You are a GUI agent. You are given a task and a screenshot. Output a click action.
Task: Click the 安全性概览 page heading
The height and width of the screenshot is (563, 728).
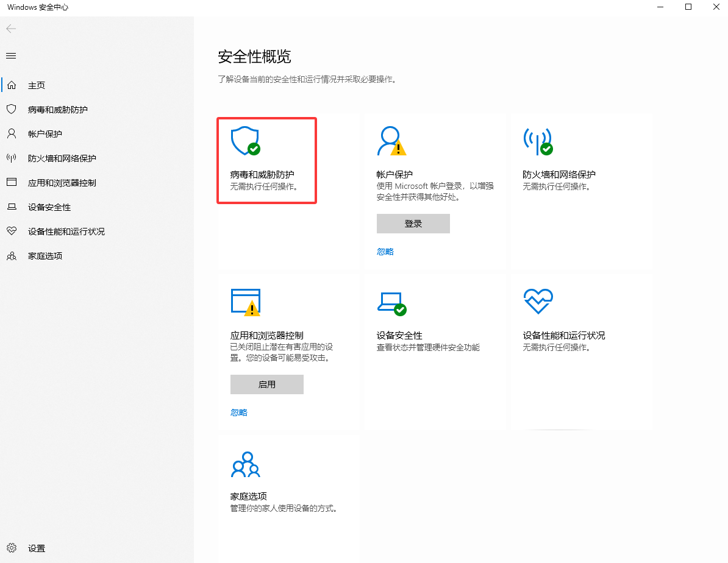click(x=254, y=57)
